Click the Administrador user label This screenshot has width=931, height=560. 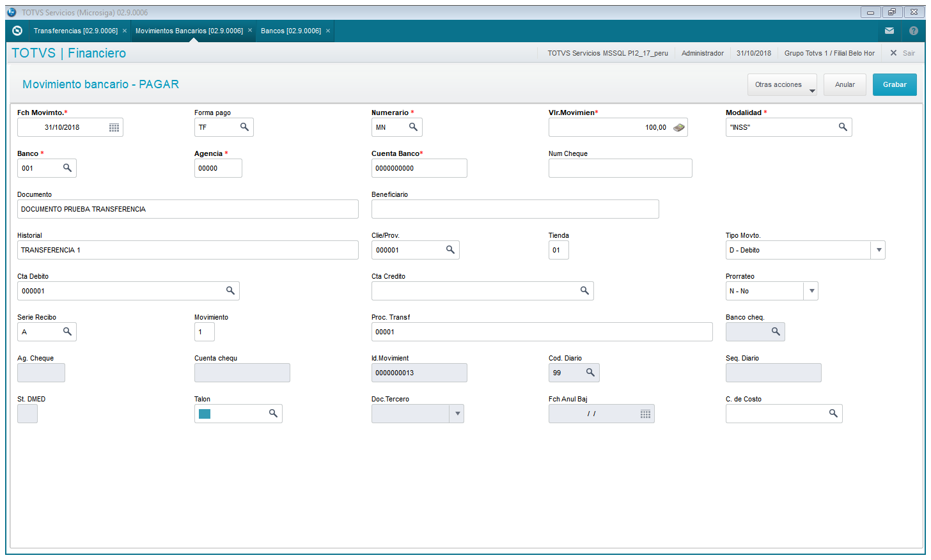click(x=703, y=53)
